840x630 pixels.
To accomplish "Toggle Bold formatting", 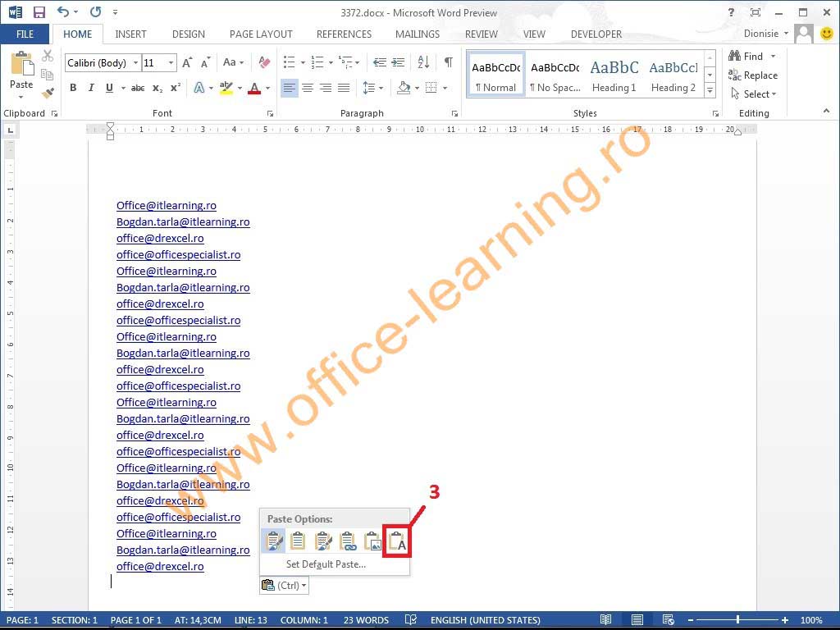I will click(73, 88).
